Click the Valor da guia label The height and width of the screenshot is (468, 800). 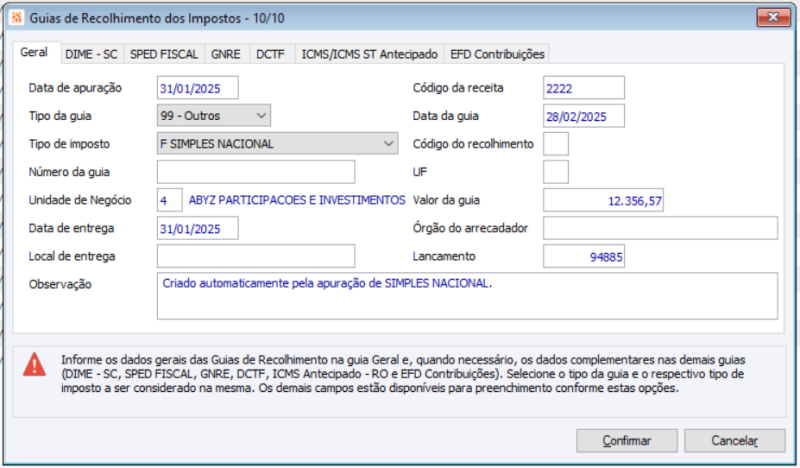coord(446,200)
